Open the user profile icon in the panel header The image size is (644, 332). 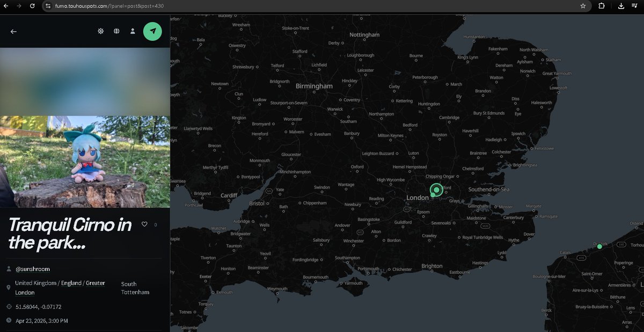tap(133, 31)
